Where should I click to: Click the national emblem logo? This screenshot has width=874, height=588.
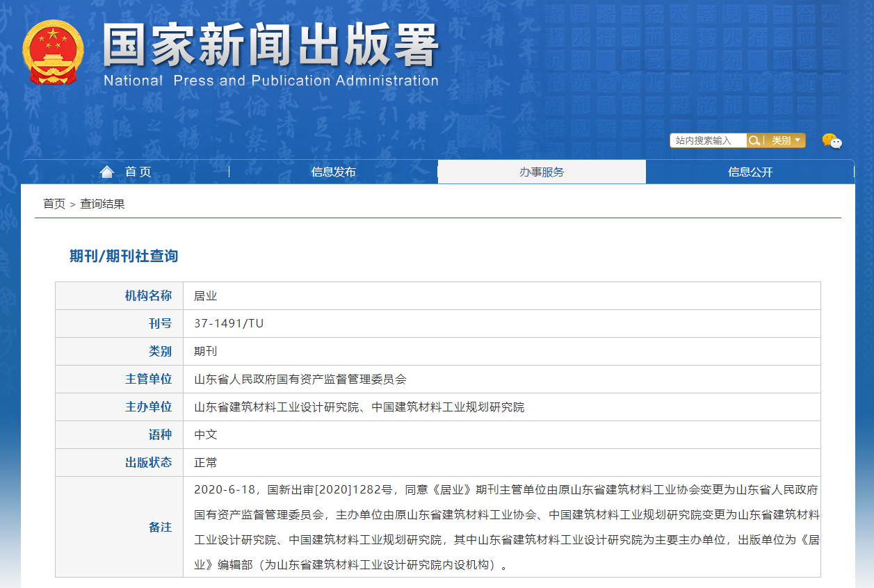pos(53,52)
